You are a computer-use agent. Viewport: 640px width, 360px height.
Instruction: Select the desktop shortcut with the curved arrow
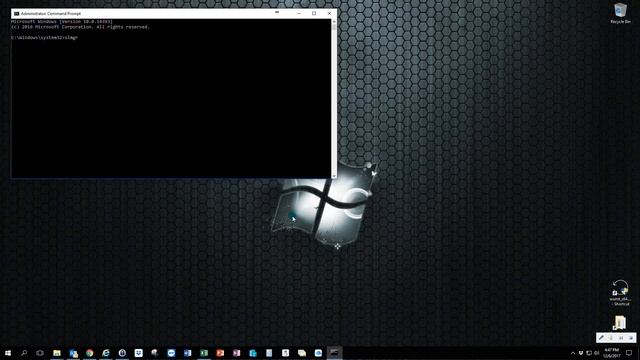click(620, 293)
